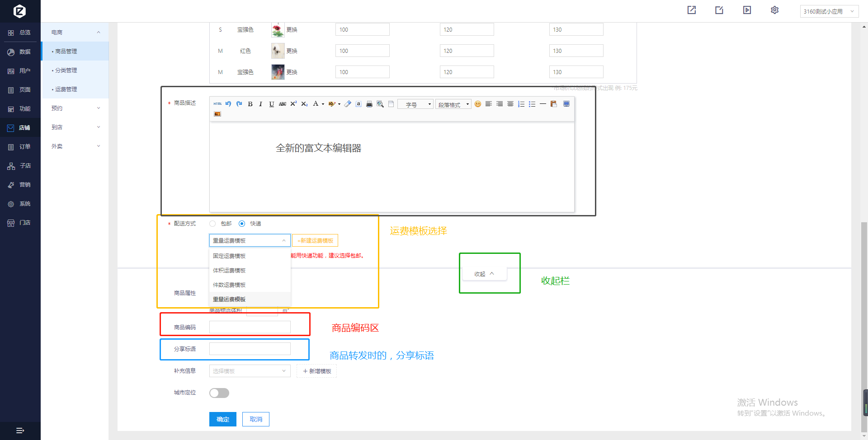Toggle the 城市定位 switch
The width and height of the screenshot is (868, 440).
coord(219,393)
